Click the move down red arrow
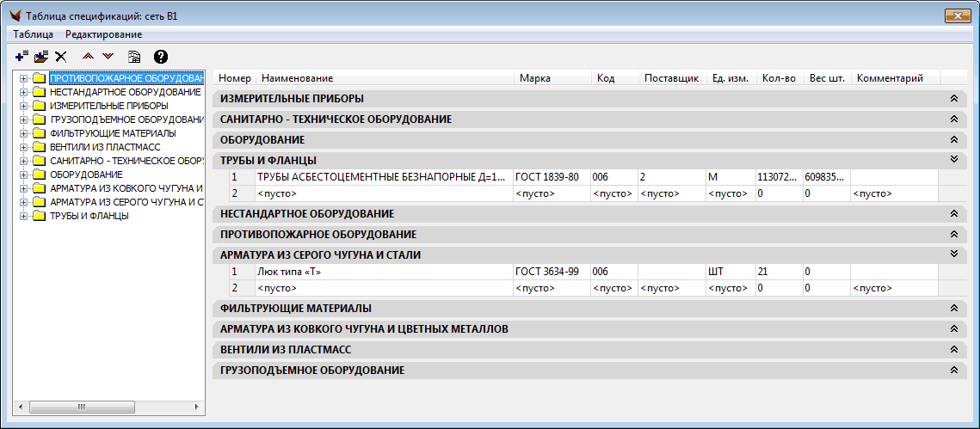The width and height of the screenshot is (980, 429). point(108,57)
